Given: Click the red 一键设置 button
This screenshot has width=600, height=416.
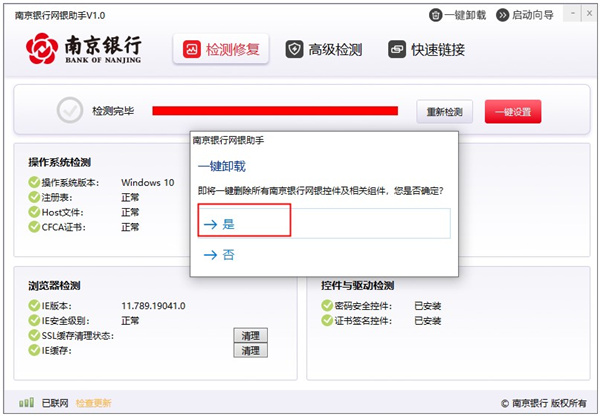Looking at the screenshot, I should tap(513, 112).
